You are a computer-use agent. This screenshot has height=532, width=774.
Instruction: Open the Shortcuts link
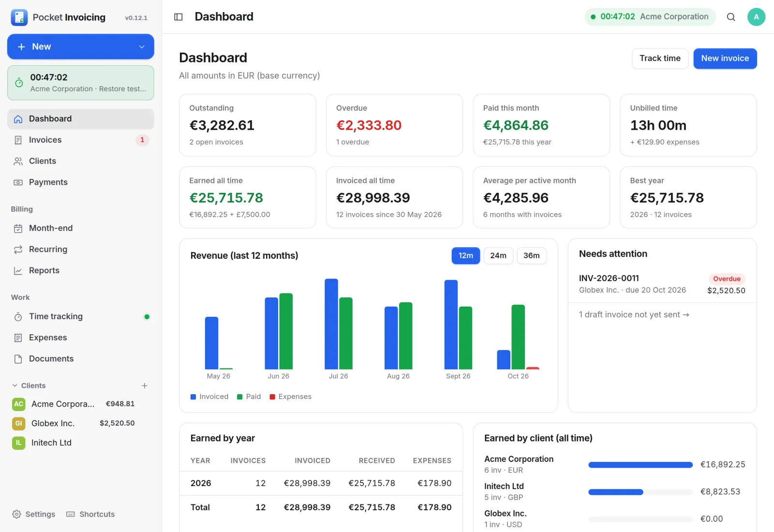click(x=90, y=514)
